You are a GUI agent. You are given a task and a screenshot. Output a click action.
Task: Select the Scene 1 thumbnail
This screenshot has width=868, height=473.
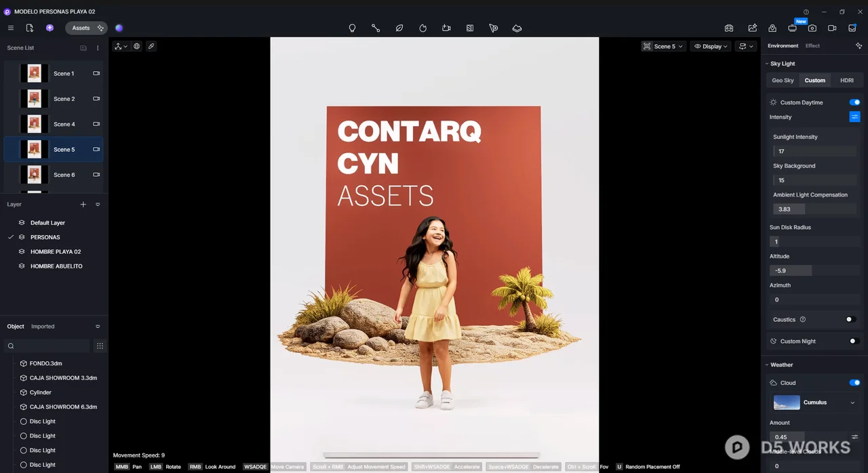tap(34, 73)
